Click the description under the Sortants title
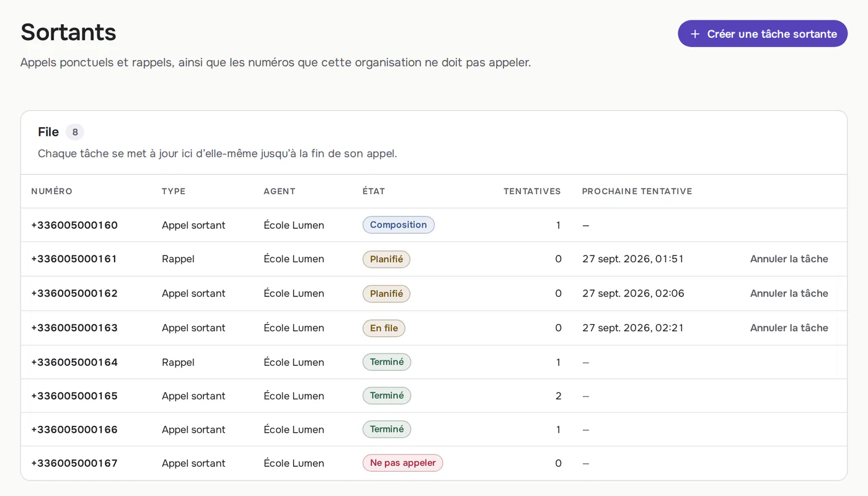The width and height of the screenshot is (868, 496). 275,63
